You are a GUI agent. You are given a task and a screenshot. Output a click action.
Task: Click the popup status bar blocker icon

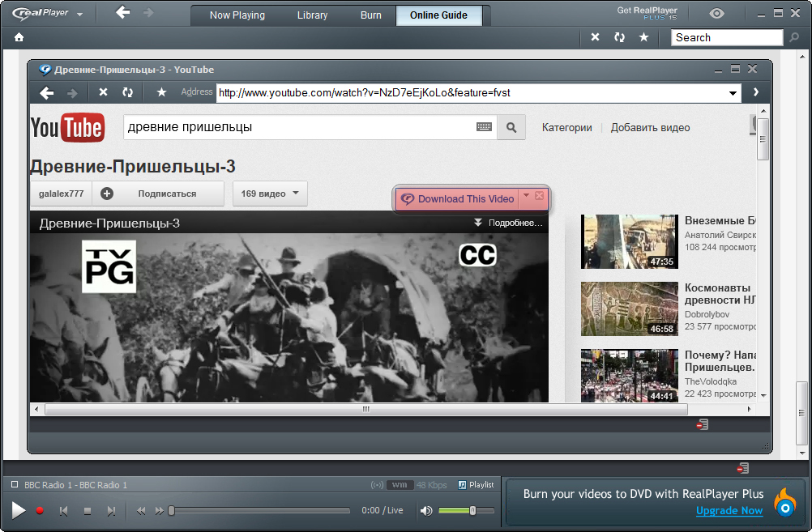(703, 425)
